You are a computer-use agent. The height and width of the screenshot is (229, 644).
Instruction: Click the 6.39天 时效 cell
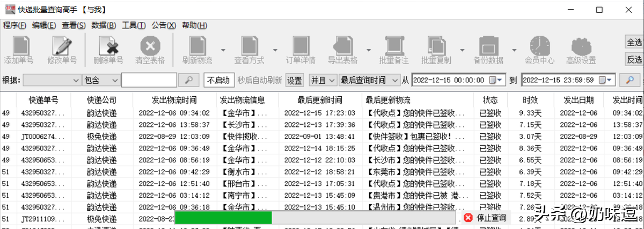530,172
